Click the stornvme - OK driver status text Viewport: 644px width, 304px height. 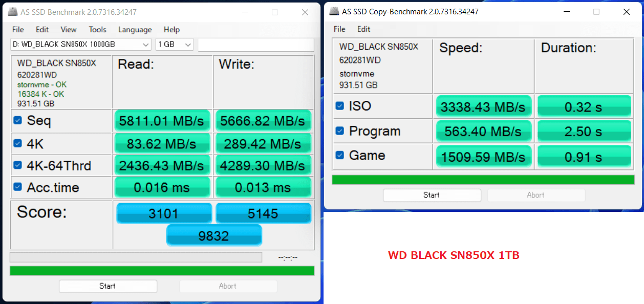(x=41, y=84)
